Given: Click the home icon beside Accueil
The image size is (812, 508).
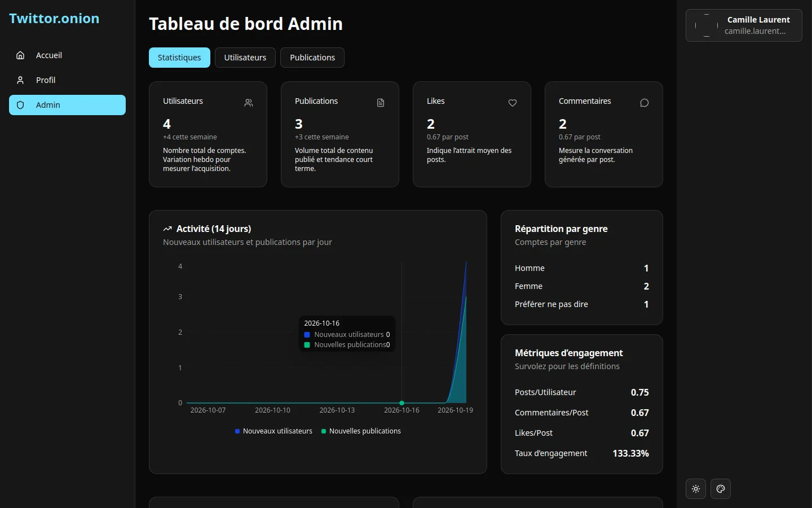Looking at the screenshot, I should coord(20,55).
